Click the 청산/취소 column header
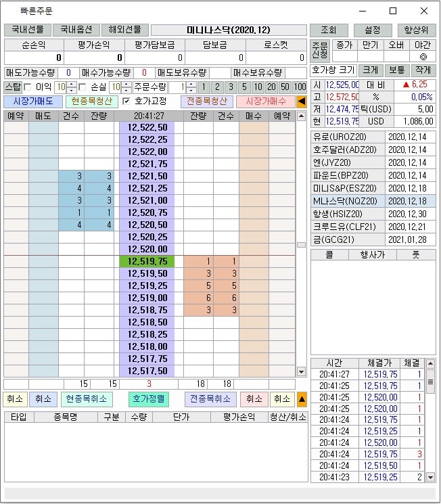 [287, 417]
